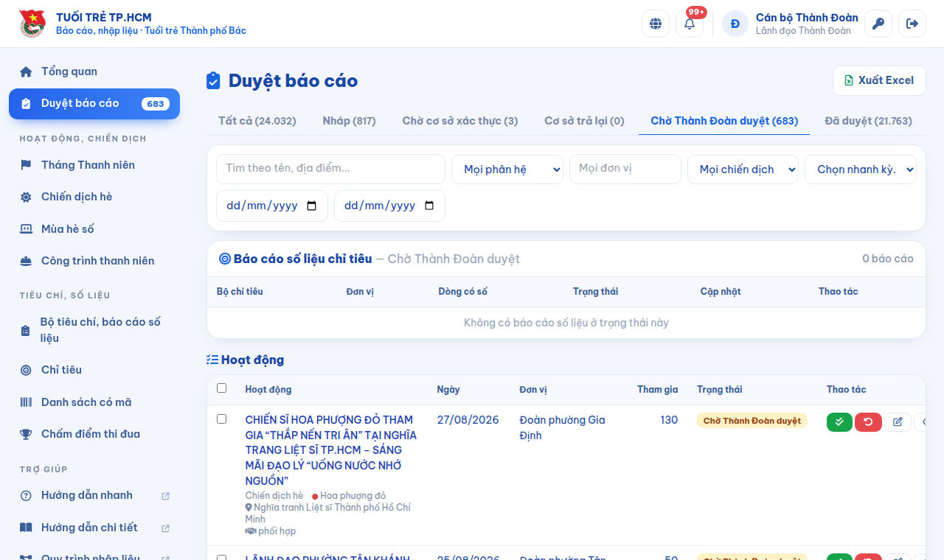Viewport: 944px width, 560px height.
Task: Click the Tuổi Trẻ TP.HCM logo
Action: 32,24
